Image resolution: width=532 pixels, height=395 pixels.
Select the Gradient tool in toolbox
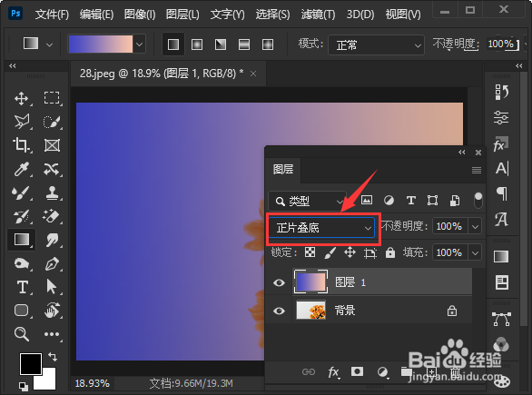pyautogui.click(x=22, y=240)
